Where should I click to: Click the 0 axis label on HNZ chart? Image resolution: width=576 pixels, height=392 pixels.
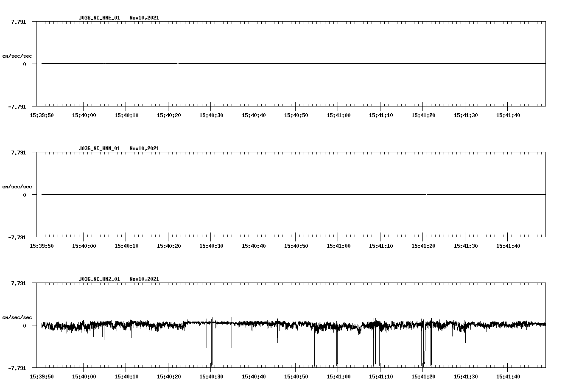[25, 325]
